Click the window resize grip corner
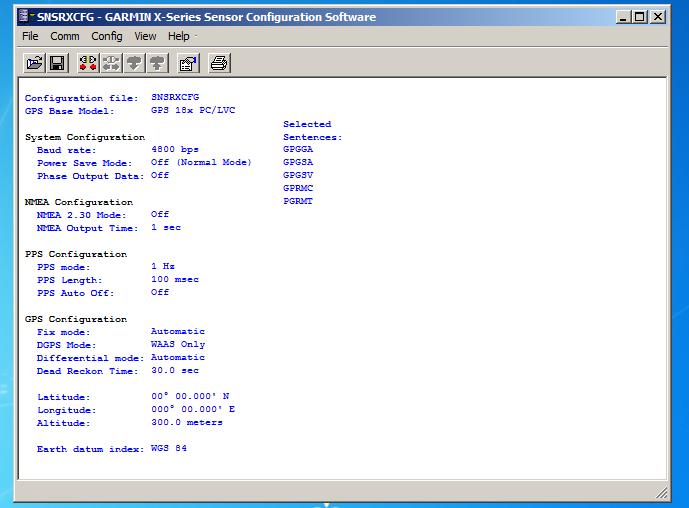This screenshot has width=689, height=508. [x=662, y=493]
